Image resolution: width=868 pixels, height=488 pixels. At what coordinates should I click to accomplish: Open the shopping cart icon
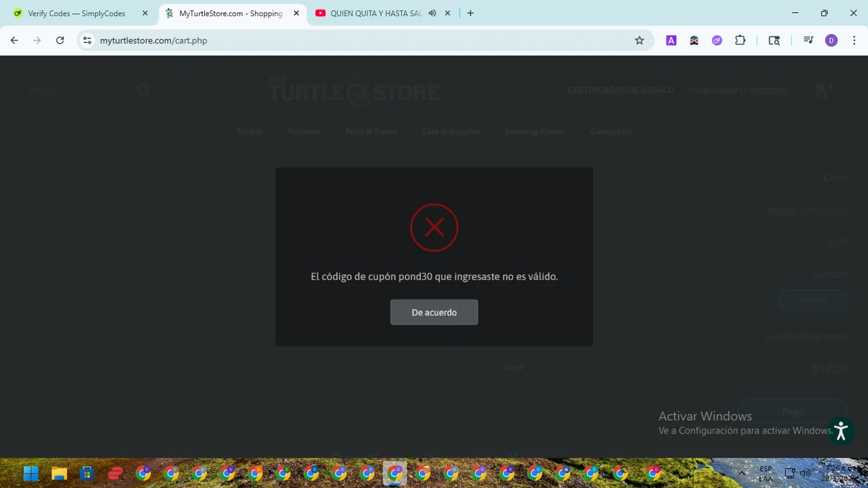822,90
